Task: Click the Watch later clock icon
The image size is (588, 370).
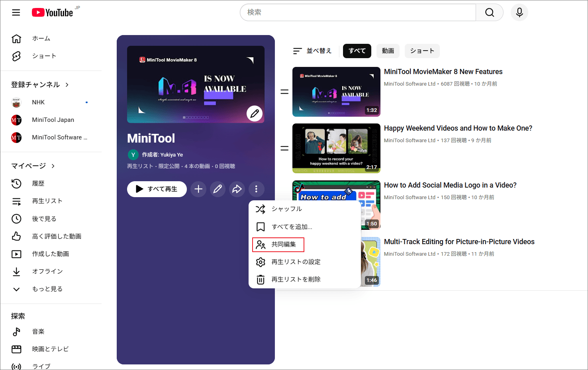Action: 16,219
